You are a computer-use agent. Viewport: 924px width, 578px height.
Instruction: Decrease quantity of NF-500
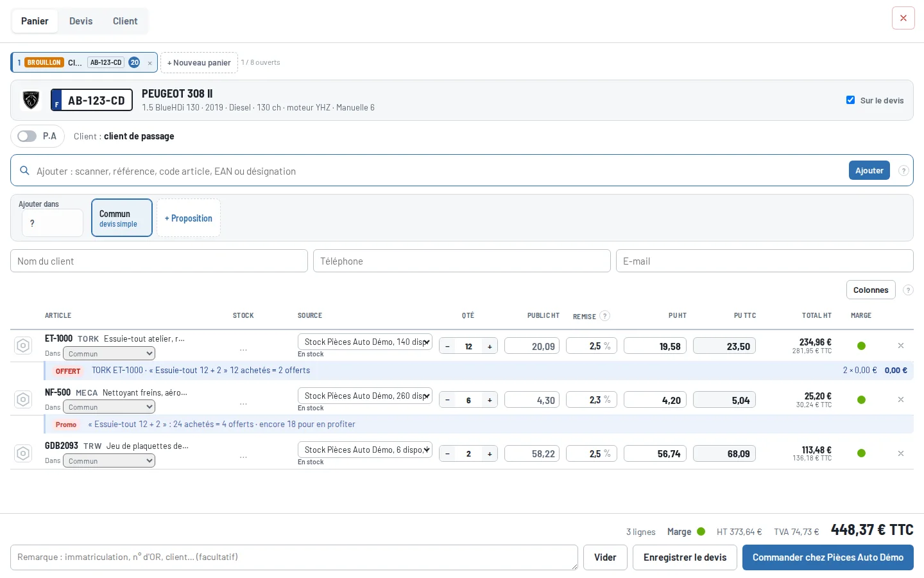(447, 400)
